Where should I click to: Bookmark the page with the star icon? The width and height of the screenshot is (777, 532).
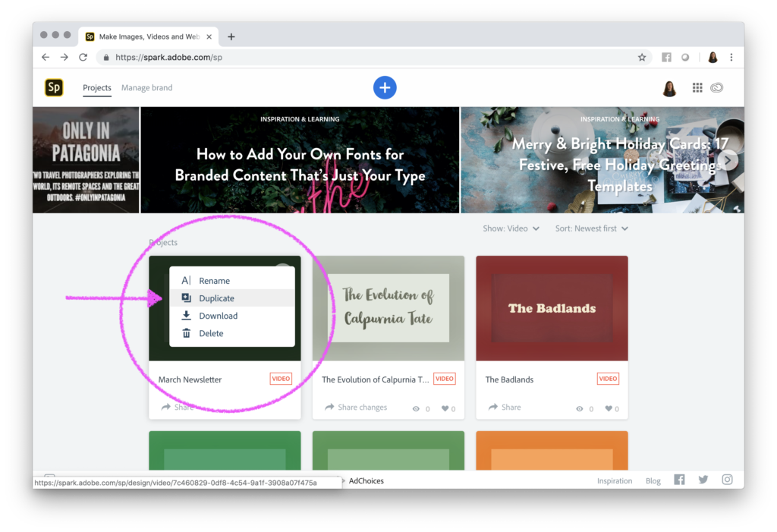[641, 57]
